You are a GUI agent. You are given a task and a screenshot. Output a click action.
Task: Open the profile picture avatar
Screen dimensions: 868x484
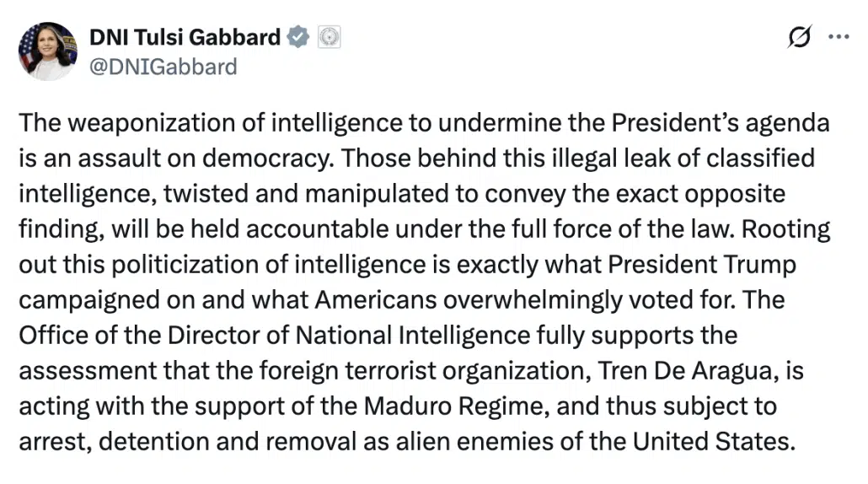(x=48, y=51)
